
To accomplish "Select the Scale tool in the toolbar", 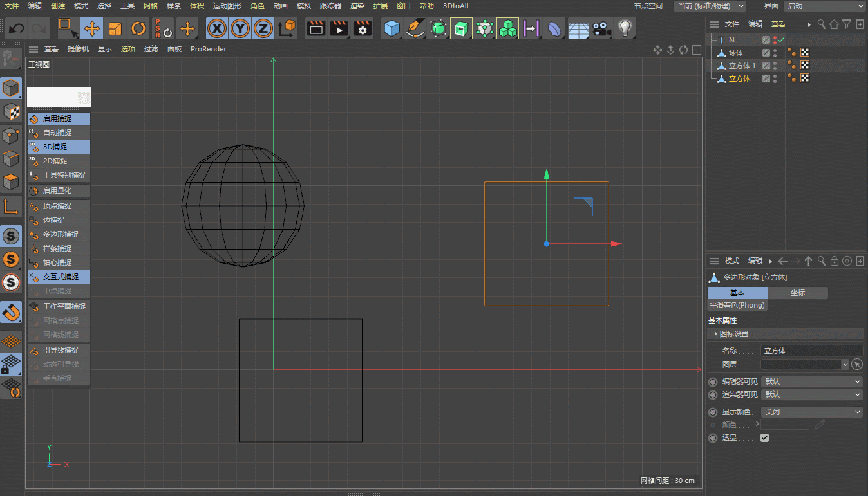I will (x=115, y=28).
